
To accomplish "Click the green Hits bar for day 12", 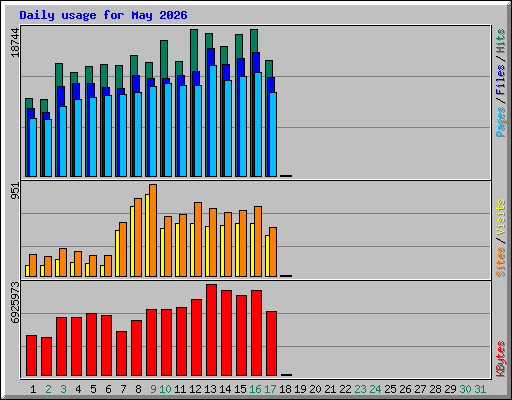I will (x=194, y=50).
